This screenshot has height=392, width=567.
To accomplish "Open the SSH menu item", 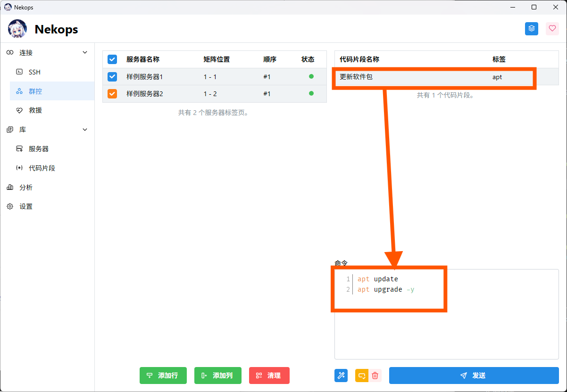I will [x=34, y=72].
